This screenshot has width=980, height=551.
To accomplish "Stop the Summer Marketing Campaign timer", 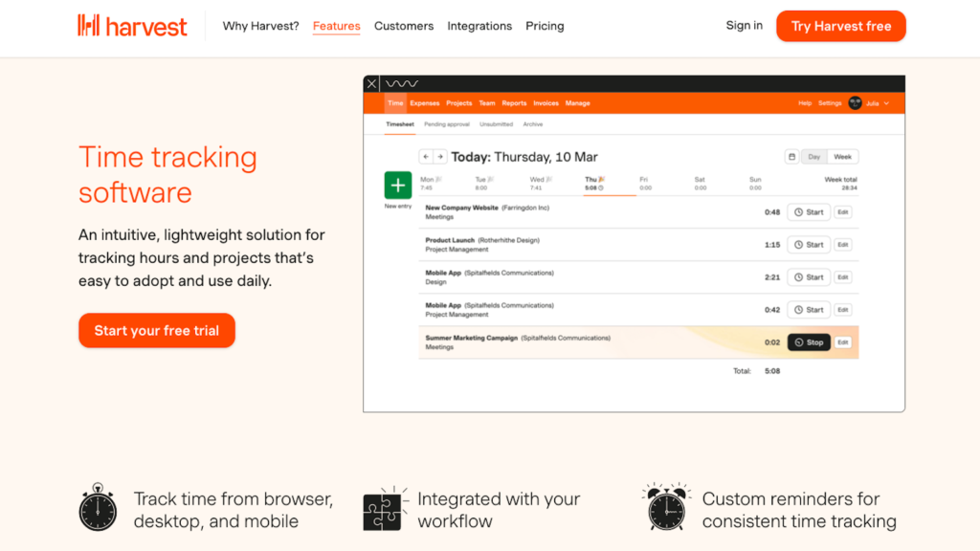I will click(808, 342).
